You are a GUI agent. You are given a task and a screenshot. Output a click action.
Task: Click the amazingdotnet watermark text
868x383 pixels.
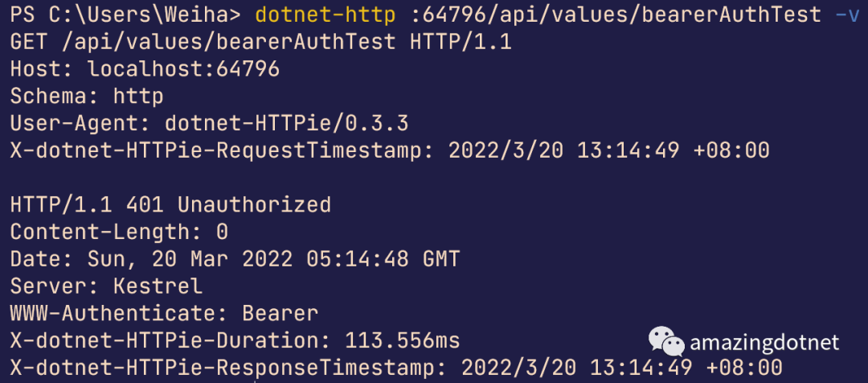[764, 343]
